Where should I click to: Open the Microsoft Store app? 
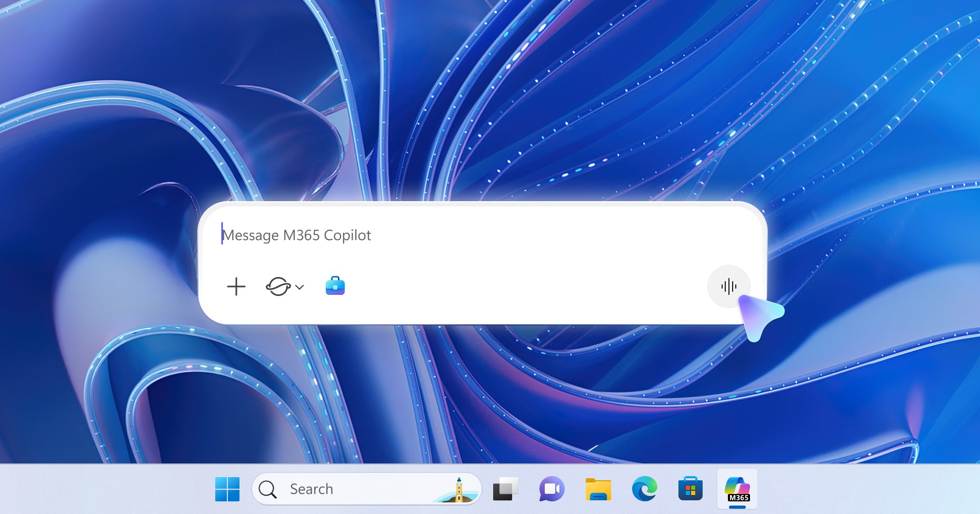(691, 489)
